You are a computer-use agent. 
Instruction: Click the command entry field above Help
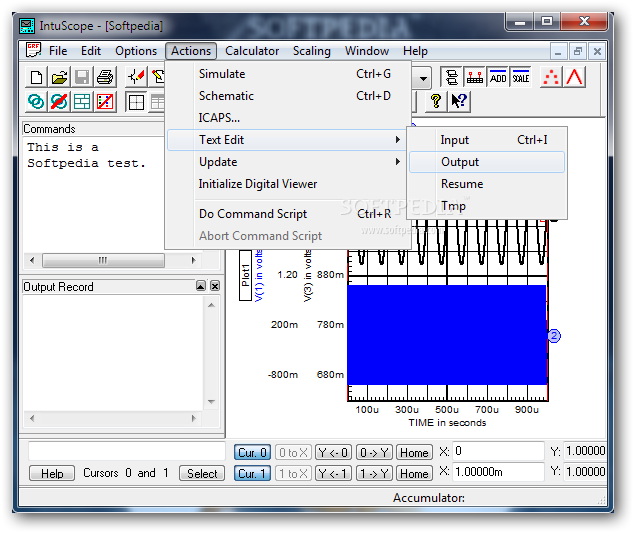point(127,451)
